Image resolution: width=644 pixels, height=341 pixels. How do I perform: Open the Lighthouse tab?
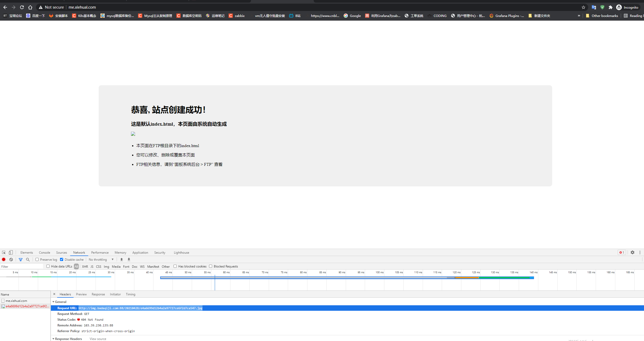point(181,252)
